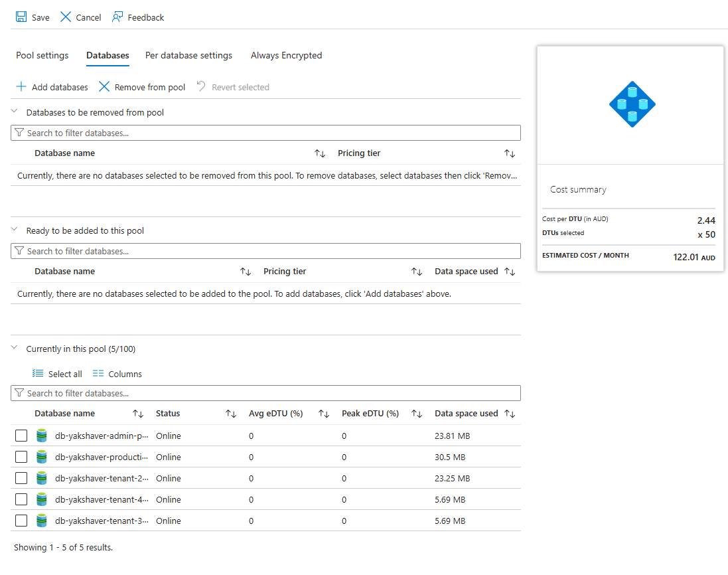Click the Remove from pool X icon
The width and height of the screenshot is (728, 575).
click(x=104, y=87)
